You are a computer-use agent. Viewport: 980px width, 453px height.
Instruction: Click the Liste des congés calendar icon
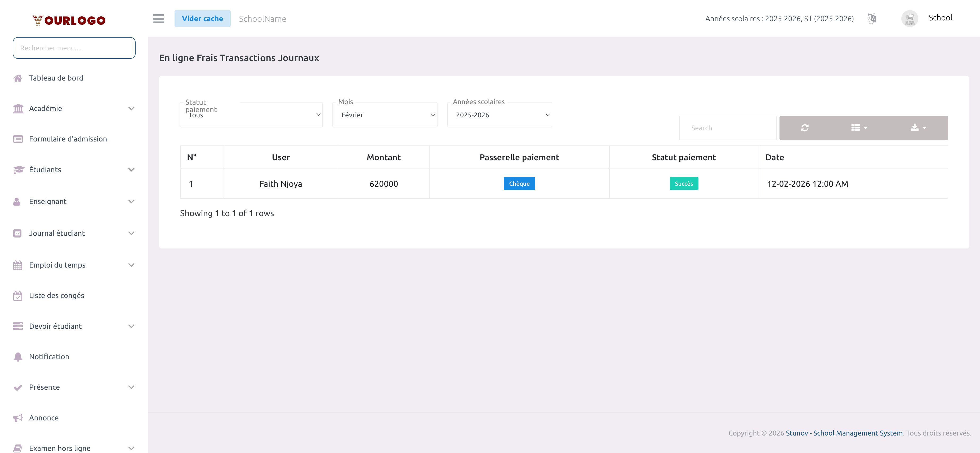tap(18, 295)
